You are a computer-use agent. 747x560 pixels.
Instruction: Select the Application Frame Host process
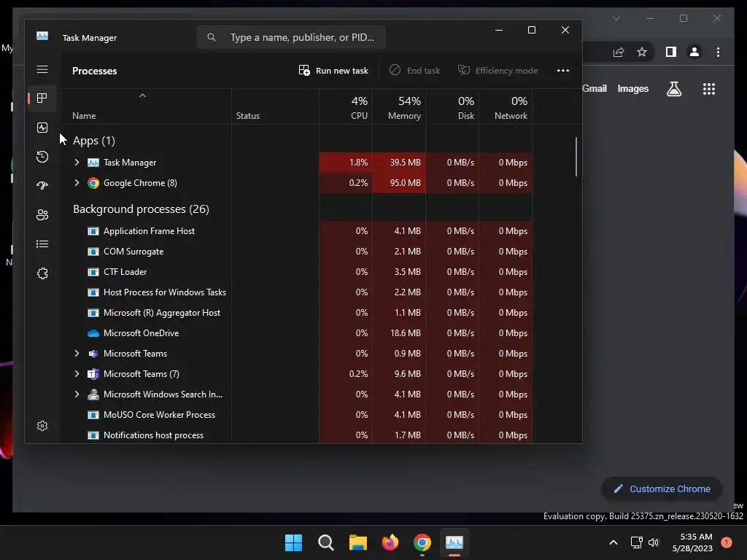tap(295, 231)
